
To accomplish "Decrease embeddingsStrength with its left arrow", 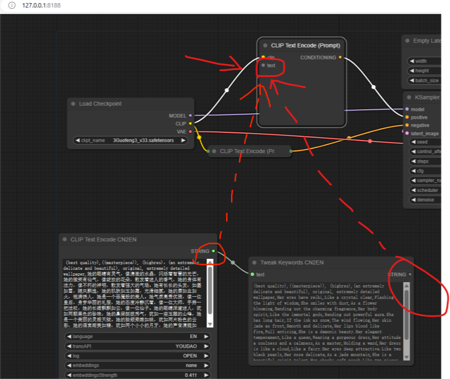I will (69, 375).
